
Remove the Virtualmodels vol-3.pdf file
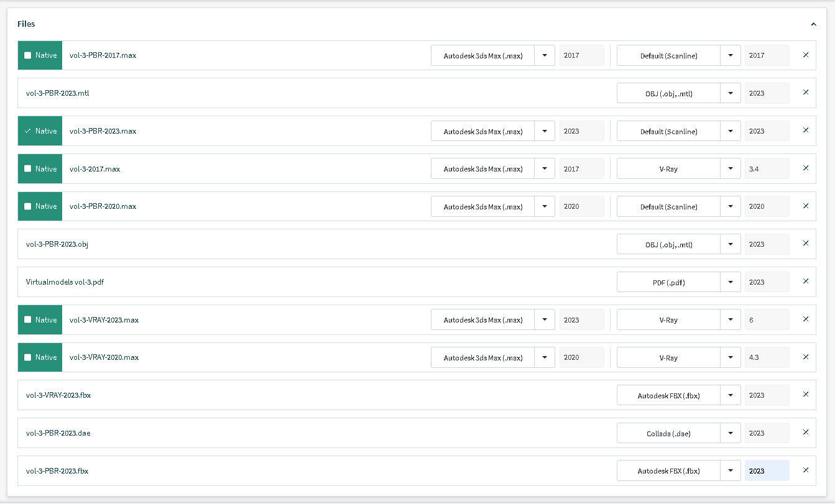[x=806, y=282]
